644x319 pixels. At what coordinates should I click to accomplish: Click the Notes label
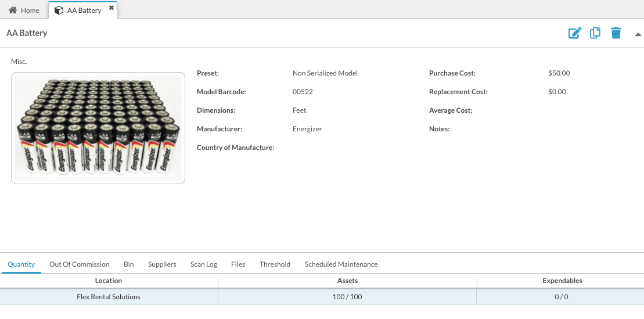[440, 129]
